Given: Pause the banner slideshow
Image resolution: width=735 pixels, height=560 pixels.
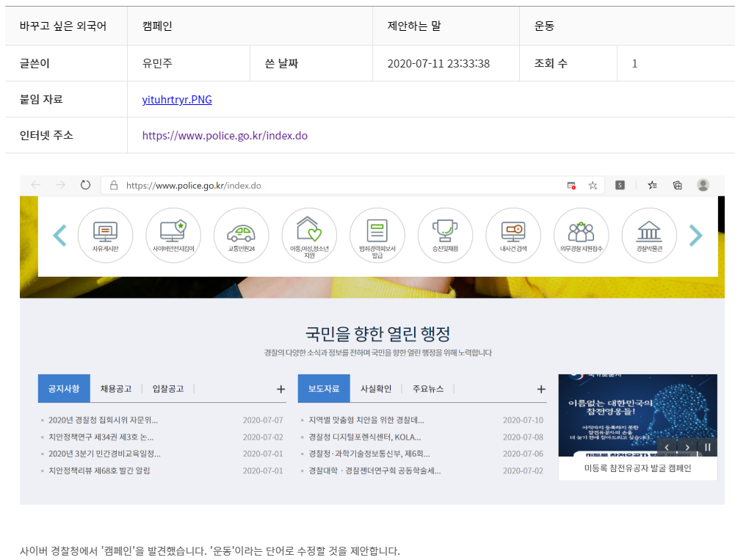Looking at the screenshot, I should (707, 447).
